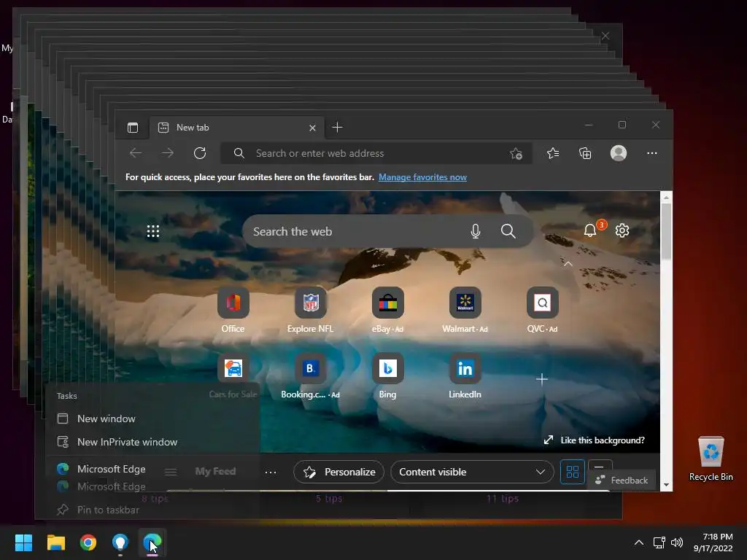Expand the Content visible dropdown
Viewport: 747px width, 560px height.
472,472
